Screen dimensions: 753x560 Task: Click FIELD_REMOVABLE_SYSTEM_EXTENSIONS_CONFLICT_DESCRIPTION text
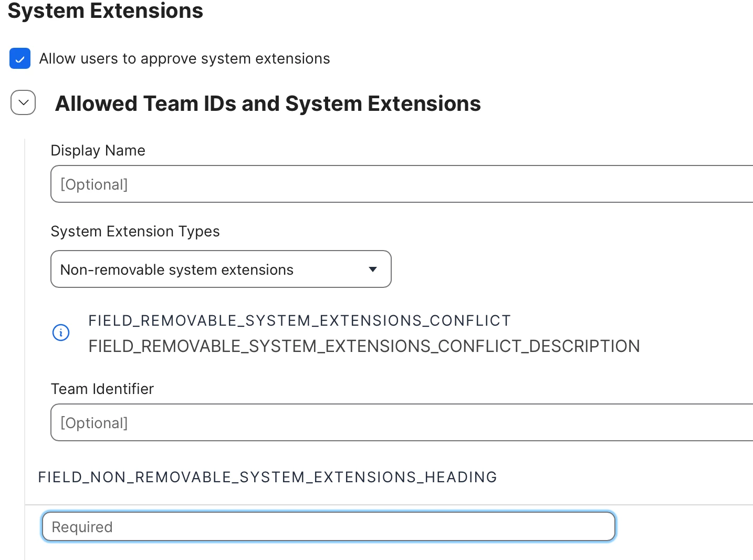pos(364,346)
